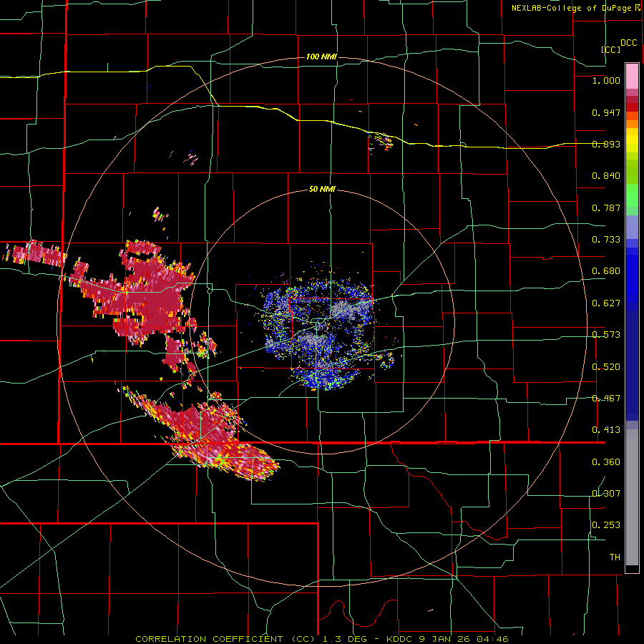Select the 0.947 scale value
The width and height of the screenshot is (644, 644).
coord(606,112)
